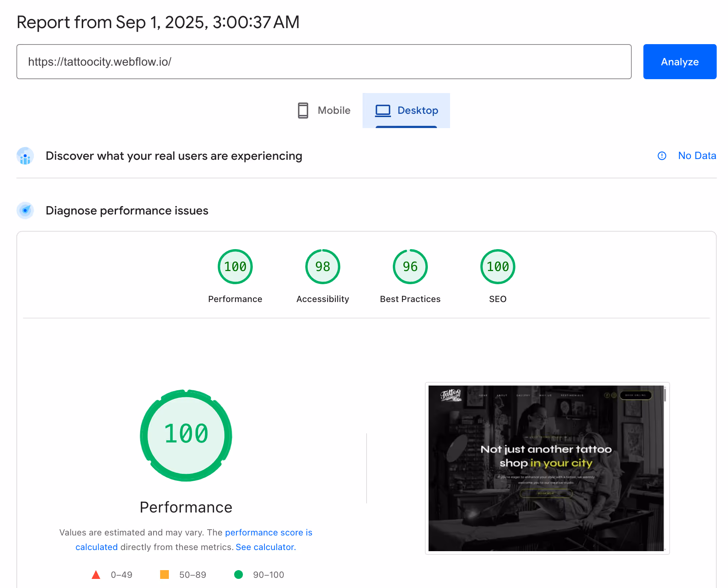The width and height of the screenshot is (728, 588).
Task: Click the URL input field
Action: click(x=324, y=62)
